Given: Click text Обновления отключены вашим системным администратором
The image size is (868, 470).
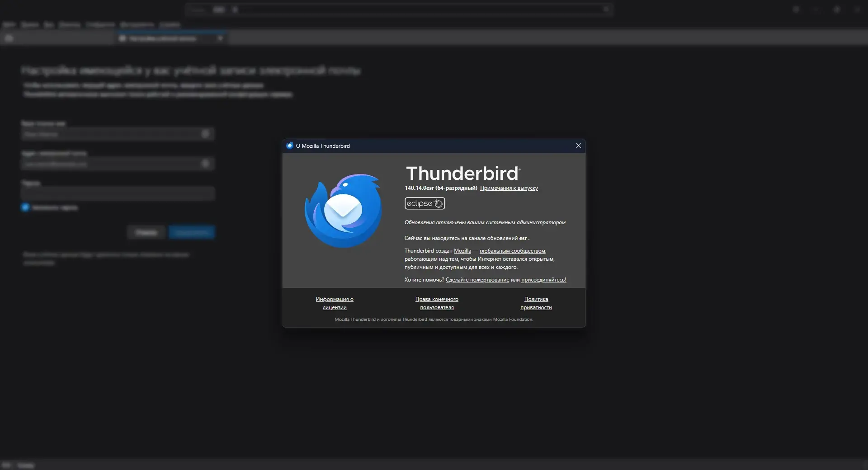Looking at the screenshot, I should pos(485,222).
